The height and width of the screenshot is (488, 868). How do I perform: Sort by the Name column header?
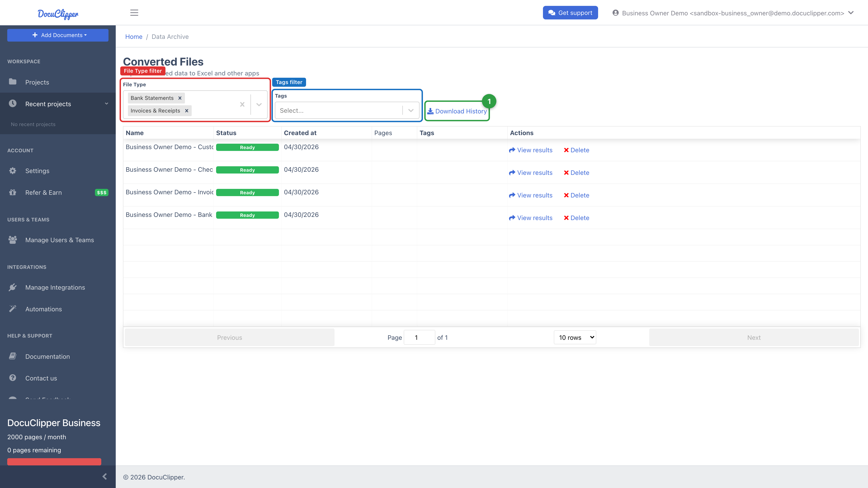168,133
